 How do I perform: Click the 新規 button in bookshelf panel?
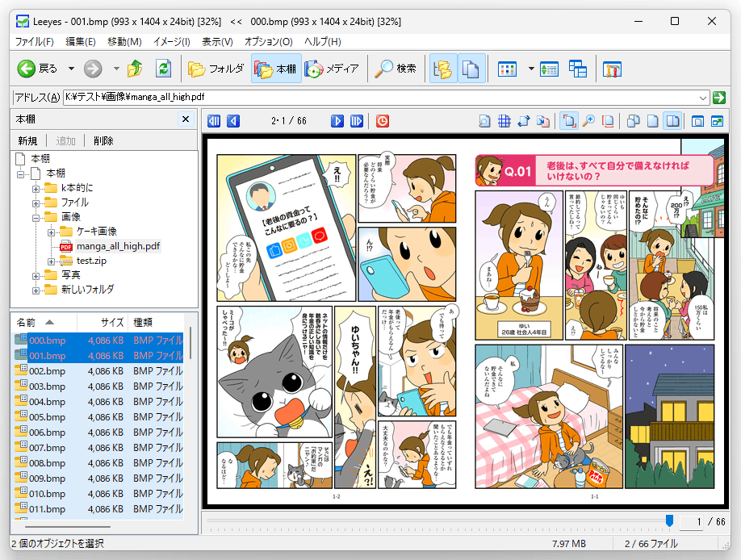[x=28, y=141]
